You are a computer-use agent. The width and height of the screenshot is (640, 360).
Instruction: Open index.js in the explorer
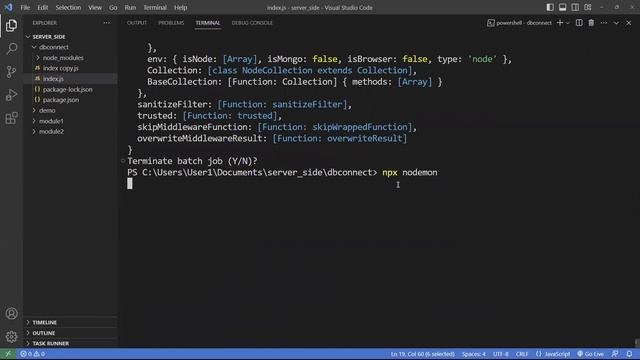coord(53,79)
